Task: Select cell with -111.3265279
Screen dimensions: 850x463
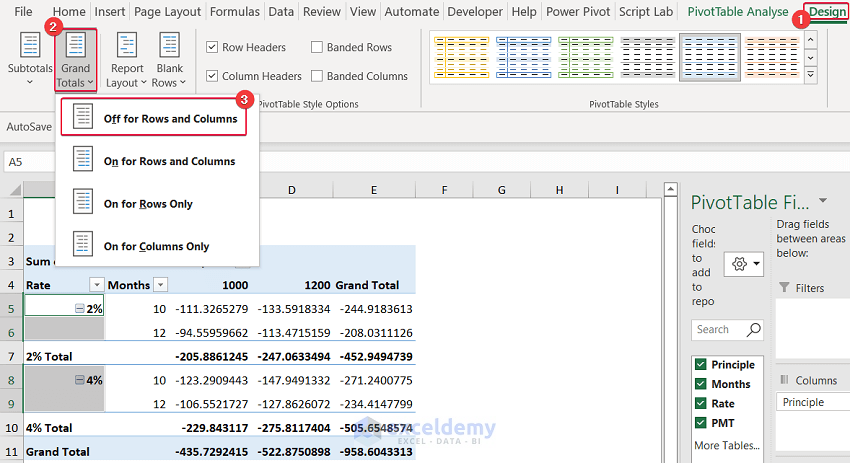Action: pos(210,308)
